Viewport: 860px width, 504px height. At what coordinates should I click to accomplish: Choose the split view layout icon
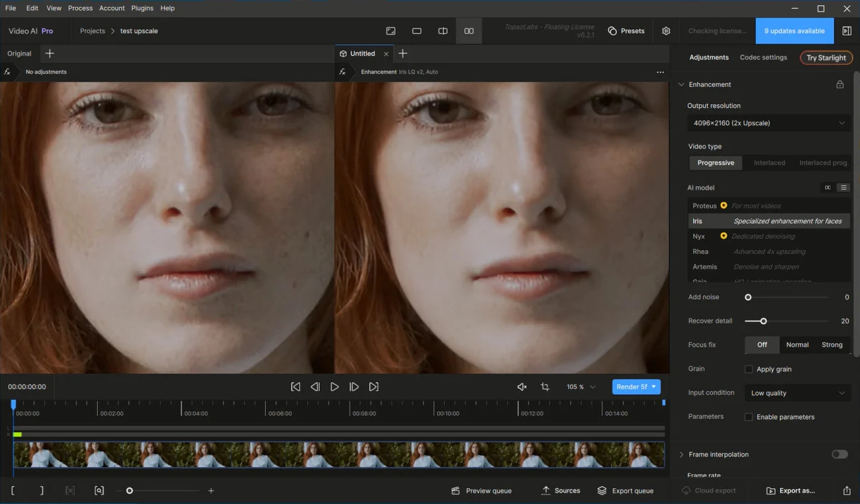[443, 31]
